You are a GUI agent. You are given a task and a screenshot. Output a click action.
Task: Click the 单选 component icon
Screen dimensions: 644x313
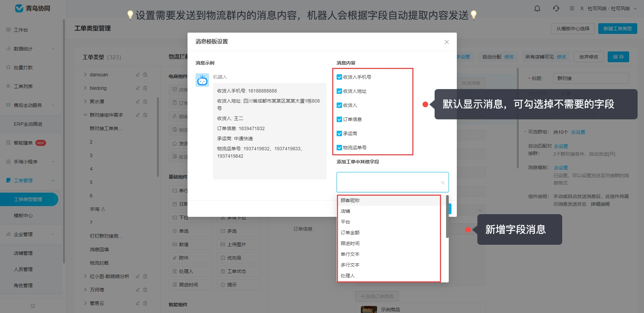click(x=175, y=231)
